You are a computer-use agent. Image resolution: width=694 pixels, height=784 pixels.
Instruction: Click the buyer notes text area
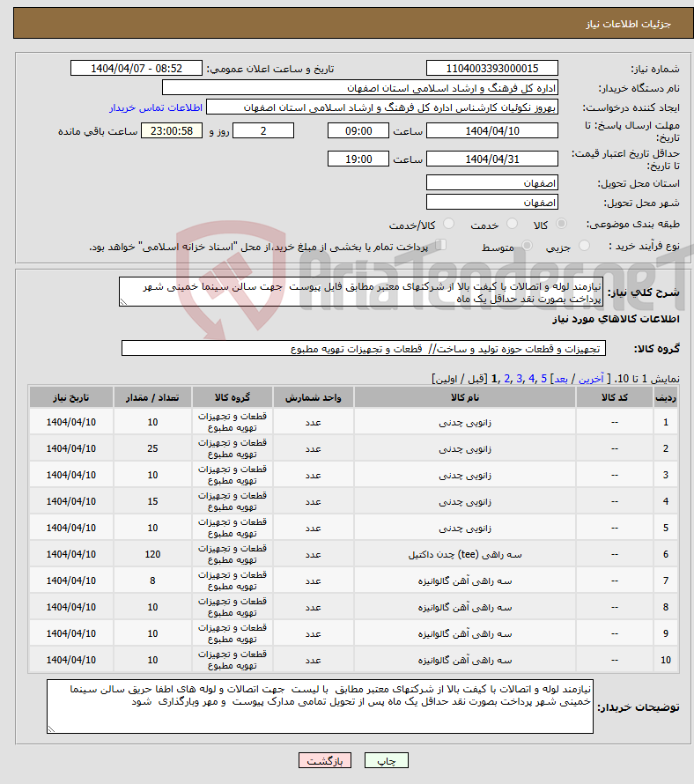click(x=320, y=706)
